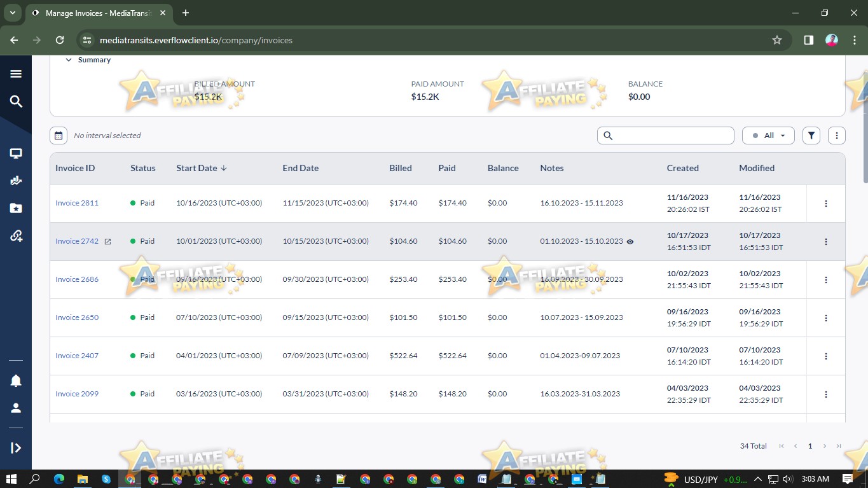Open the notifications bell in sidebar
The height and width of the screenshot is (488, 868).
pyautogui.click(x=16, y=380)
